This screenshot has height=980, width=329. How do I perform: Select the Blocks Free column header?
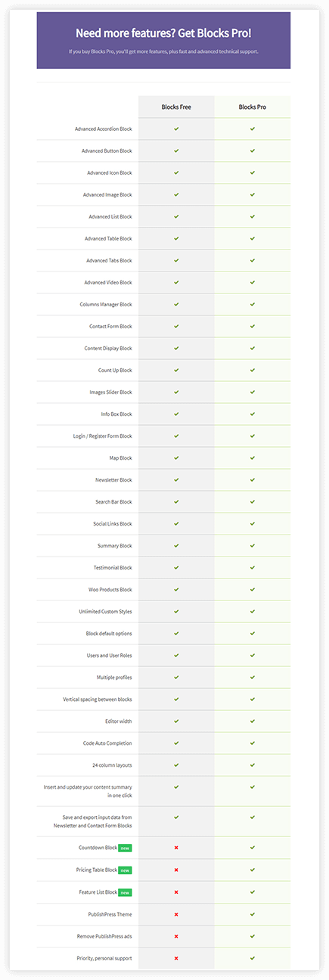(176, 107)
